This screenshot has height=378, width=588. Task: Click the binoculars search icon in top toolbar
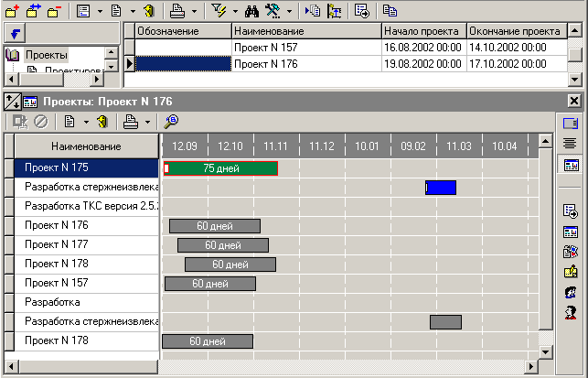tap(252, 11)
